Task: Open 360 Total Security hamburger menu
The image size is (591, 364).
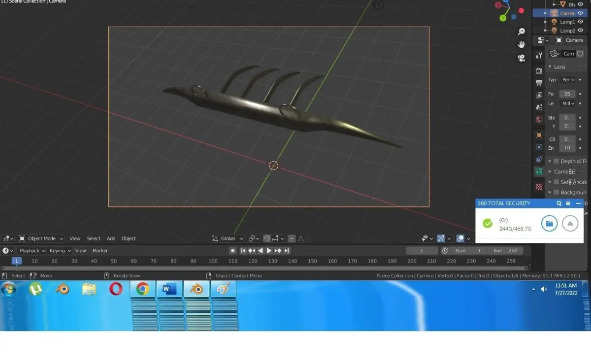Action: [x=568, y=203]
